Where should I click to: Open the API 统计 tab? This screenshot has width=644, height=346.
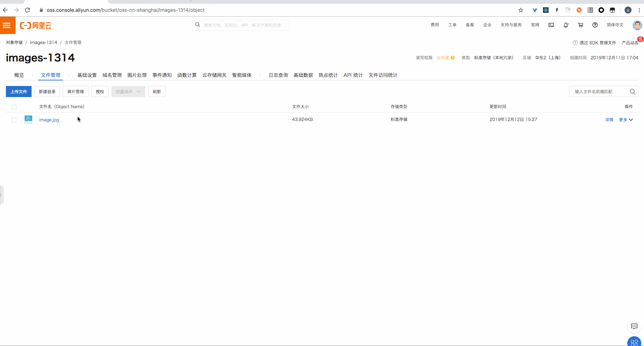(x=353, y=75)
